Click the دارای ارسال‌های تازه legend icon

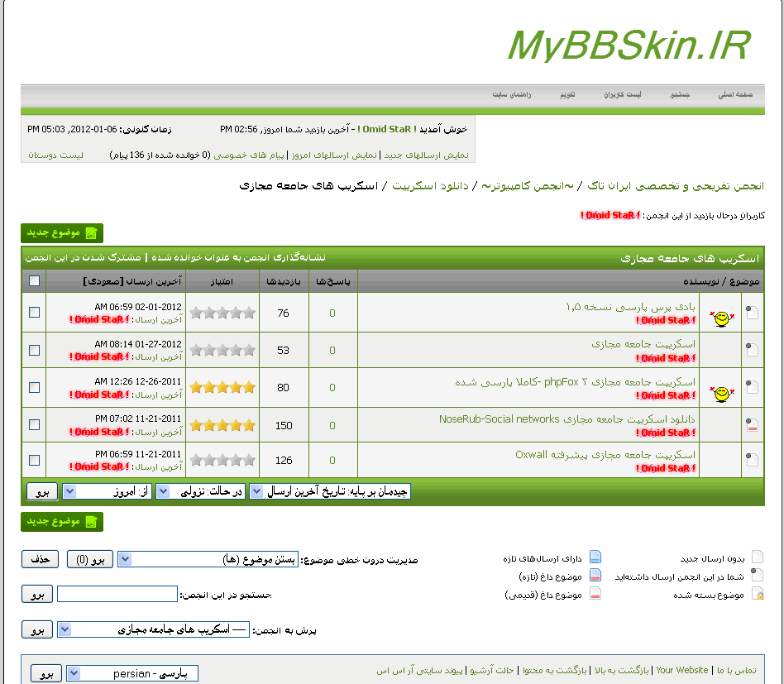click(x=595, y=557)
